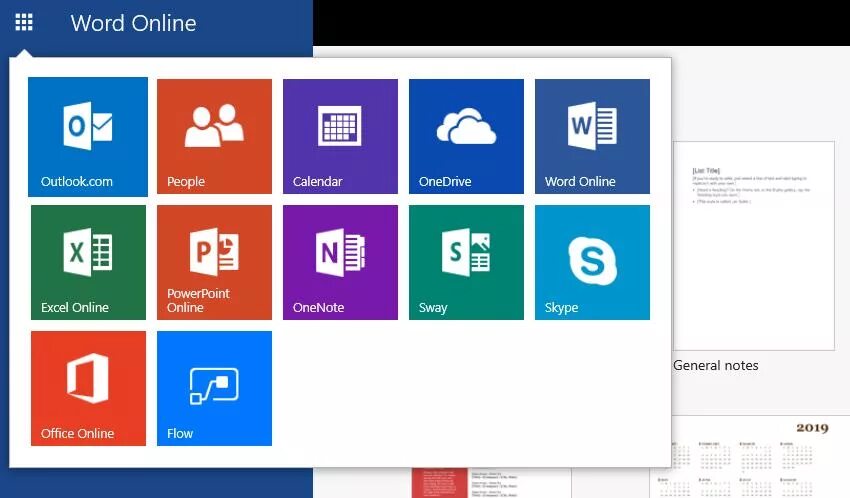Go to the Office Online tile
Screen dimensions: 850x498
[88, 389]
